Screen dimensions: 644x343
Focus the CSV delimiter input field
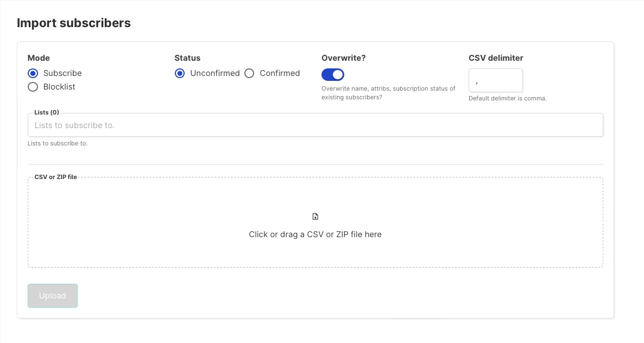click(495, 80)
